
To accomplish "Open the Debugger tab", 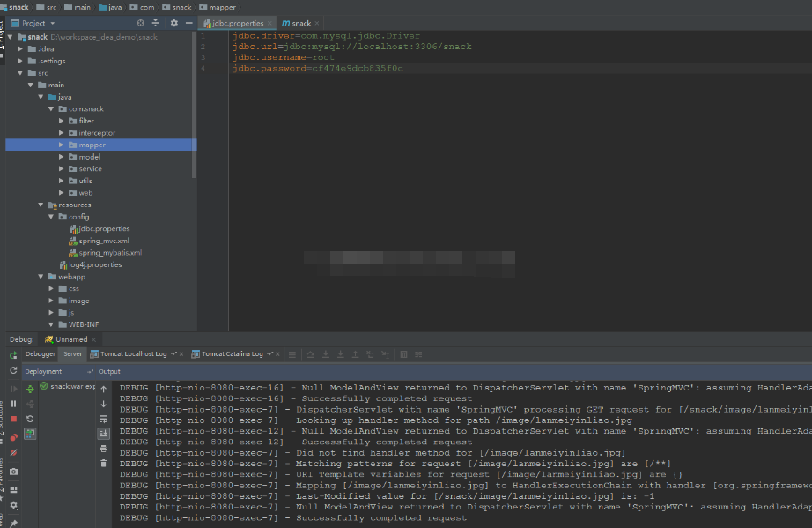I will point(41,353).
